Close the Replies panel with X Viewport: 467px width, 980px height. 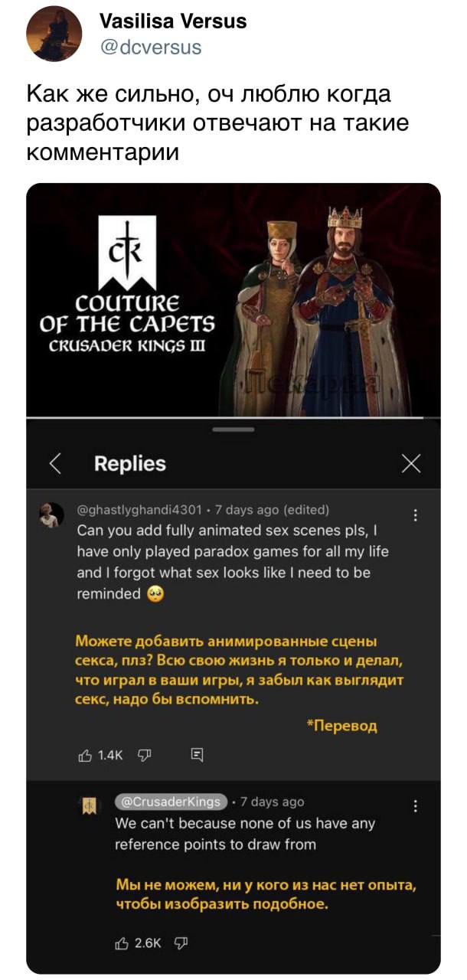[x=411, y=463]
